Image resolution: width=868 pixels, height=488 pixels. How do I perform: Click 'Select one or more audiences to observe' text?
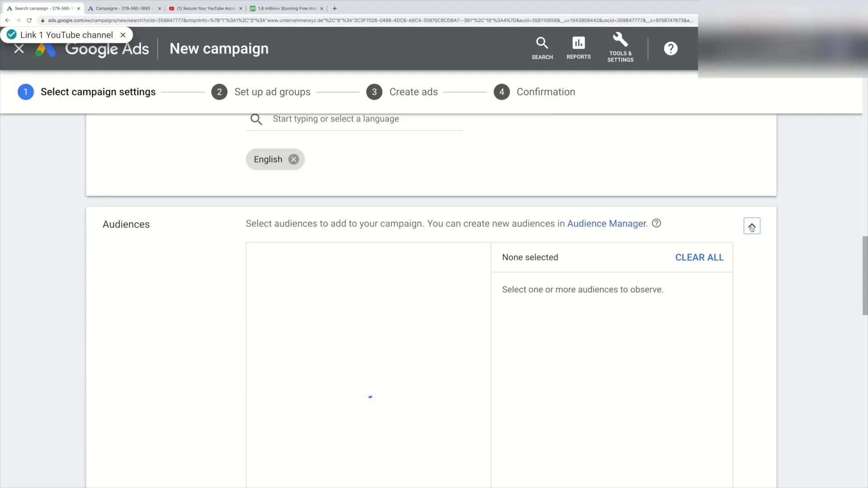(x=582, y=290)
